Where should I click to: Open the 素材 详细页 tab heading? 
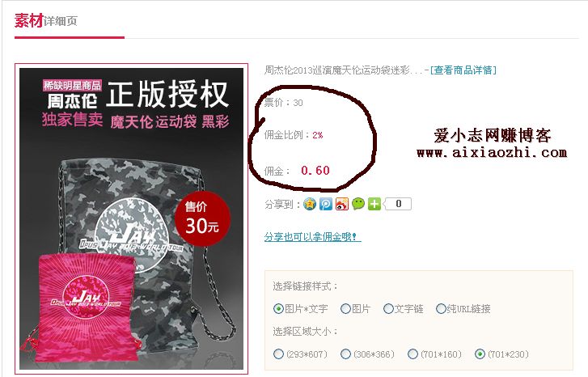coord(46,21)
